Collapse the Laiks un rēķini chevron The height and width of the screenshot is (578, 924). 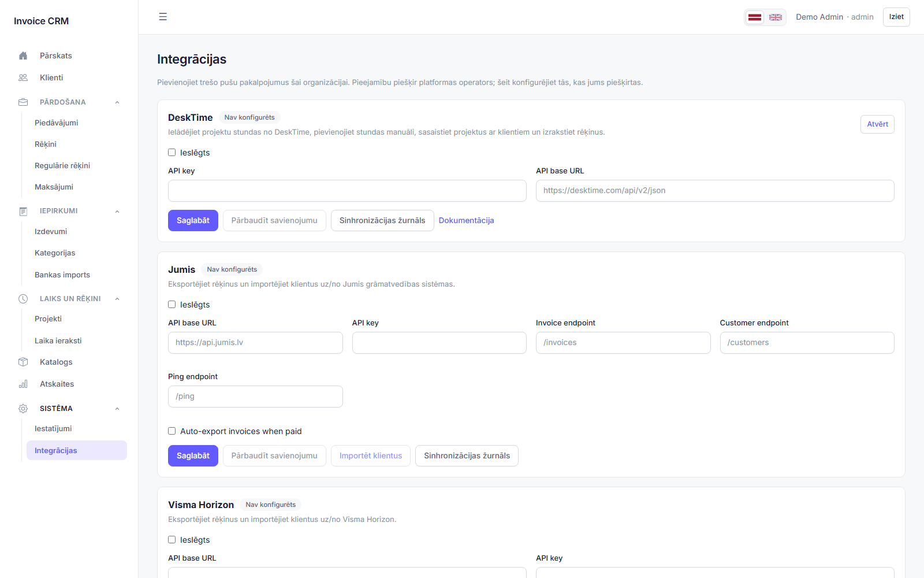pyautogui.click(x=117, y=299)
